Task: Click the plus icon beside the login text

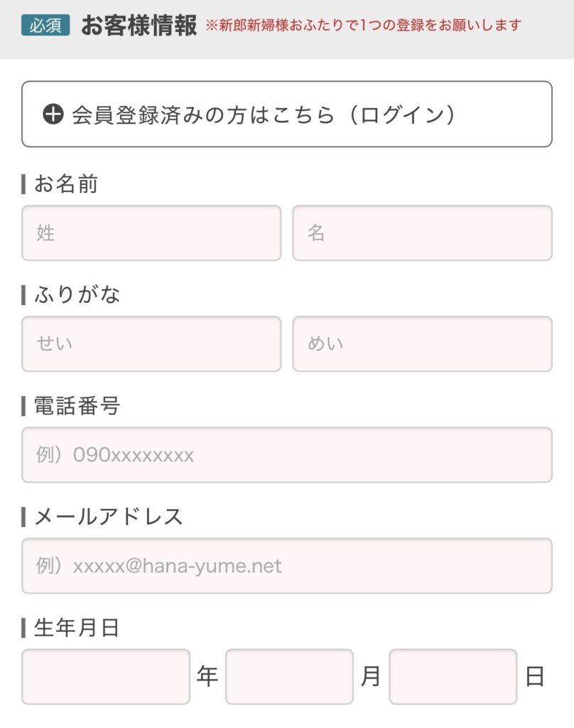Action: click(x=53, y=114)
